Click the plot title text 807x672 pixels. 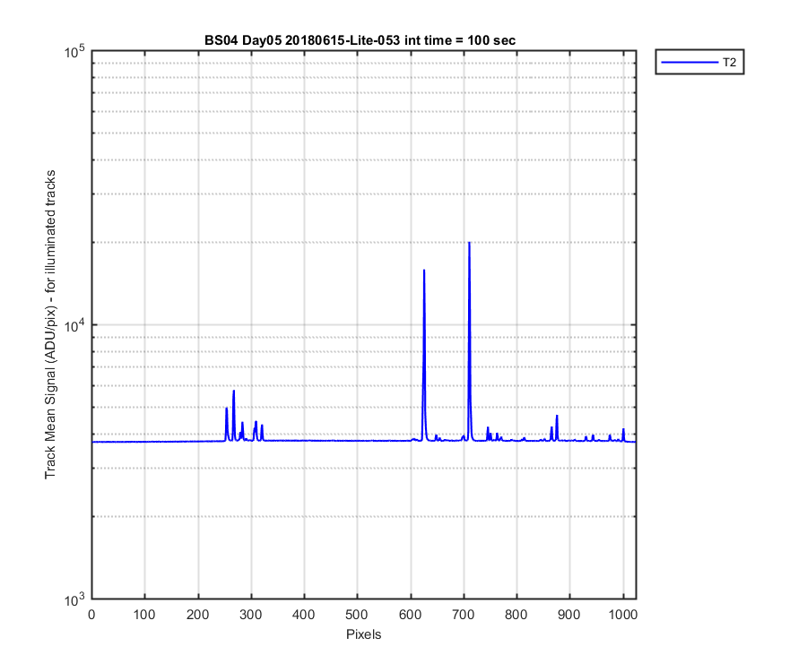(360, 40)
